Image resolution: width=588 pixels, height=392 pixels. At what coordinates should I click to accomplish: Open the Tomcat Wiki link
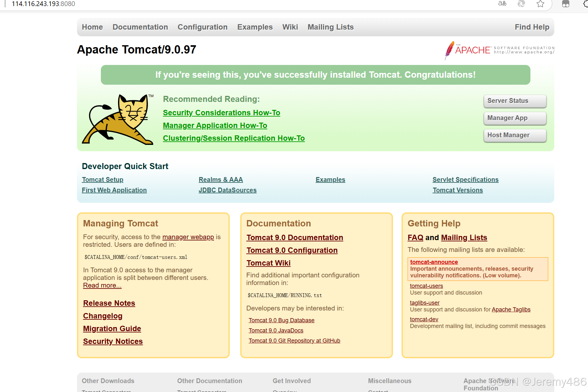point(269,263)
